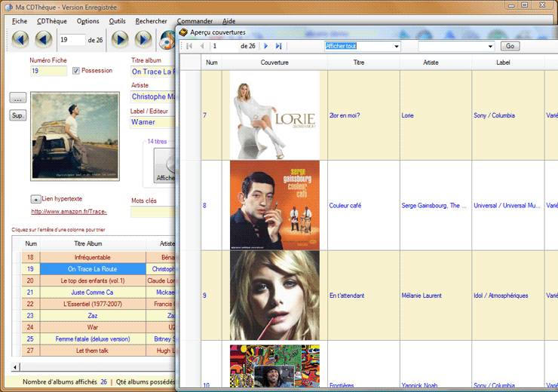Click the plus icon beside Lien hypertexte
Viewport: 558px width, 392px height.
point(35,199)
